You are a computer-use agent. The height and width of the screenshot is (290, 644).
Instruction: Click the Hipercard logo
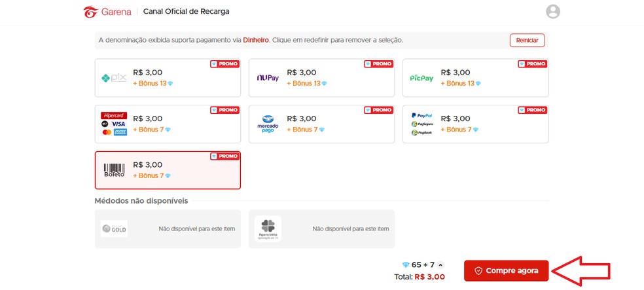click(x=114, y=115)
